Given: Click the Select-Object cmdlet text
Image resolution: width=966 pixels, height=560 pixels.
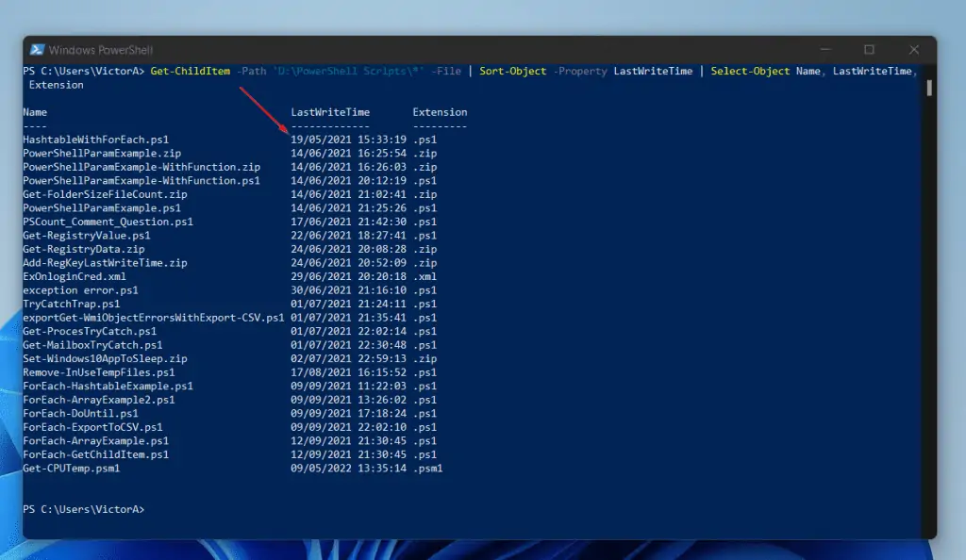Looking at the screenshot, I should pyautogui.click(x=750, y=71).
